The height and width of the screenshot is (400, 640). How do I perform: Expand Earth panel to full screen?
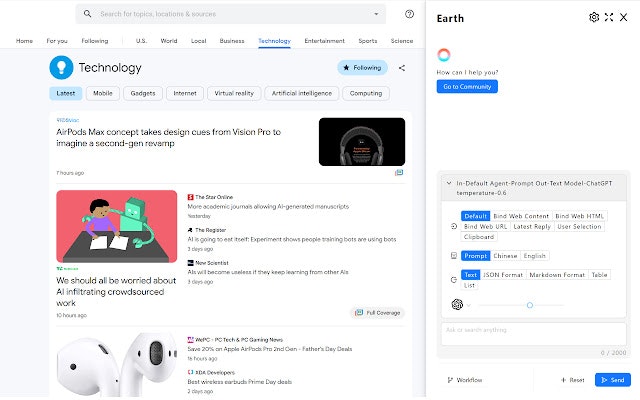609,17
